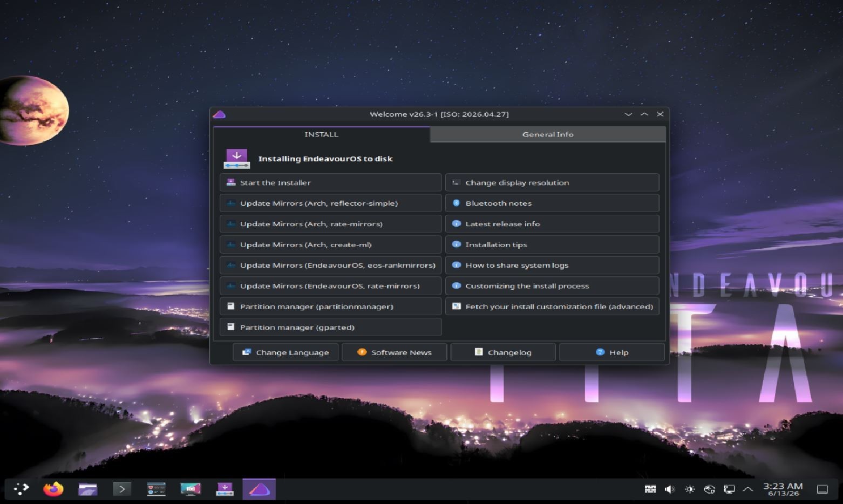Expand hidden system tray icons arrow
This screenshot has width=843, height=504.
[x=748, y=489]
